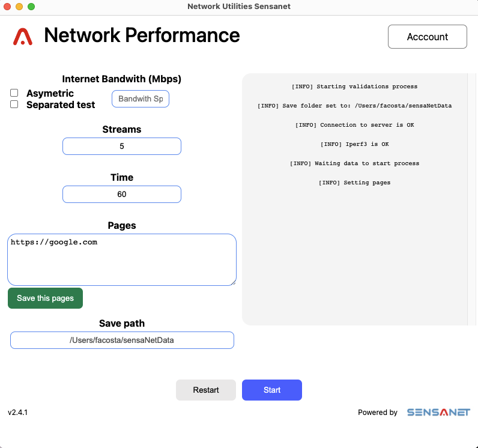478x448 pixels.
Task: Click inside the Pages text area
Action: point(122,259)
